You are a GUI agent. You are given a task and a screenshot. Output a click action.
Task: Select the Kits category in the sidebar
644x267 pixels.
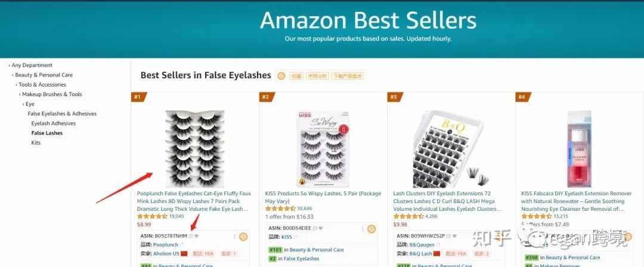point(36,143)
